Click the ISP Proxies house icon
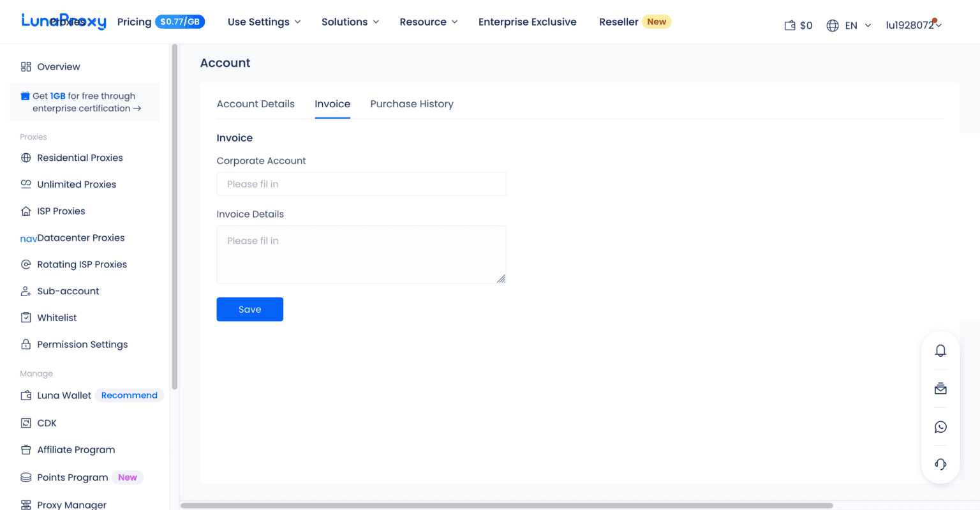Screen dimensions: 980x510 [25, 211]
